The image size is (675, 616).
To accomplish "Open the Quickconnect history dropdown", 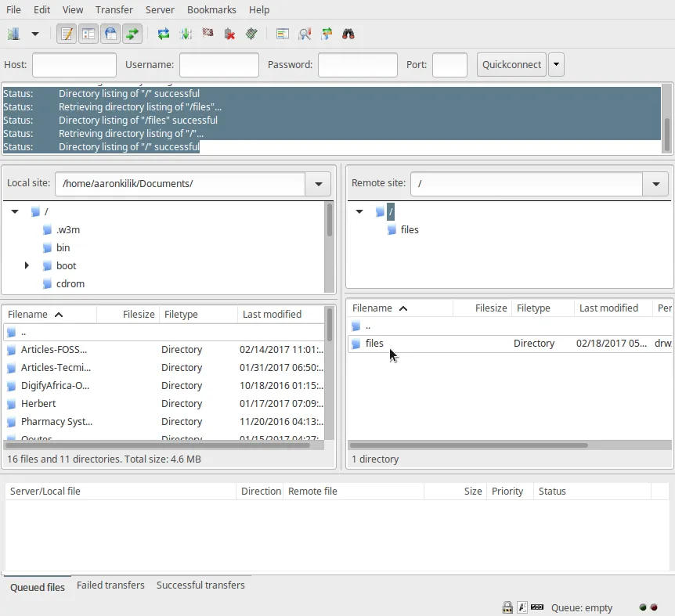I will (x=556, y=65).
